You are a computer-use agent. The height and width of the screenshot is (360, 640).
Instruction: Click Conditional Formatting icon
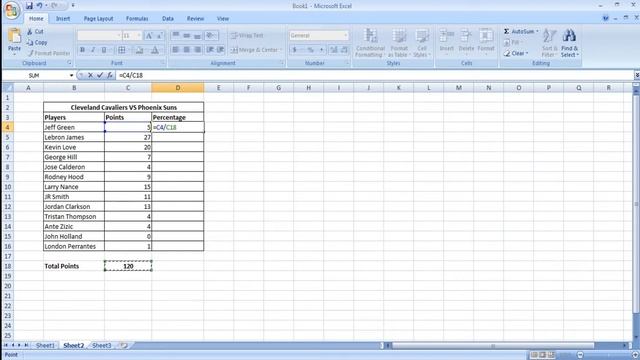click(370, 36)
